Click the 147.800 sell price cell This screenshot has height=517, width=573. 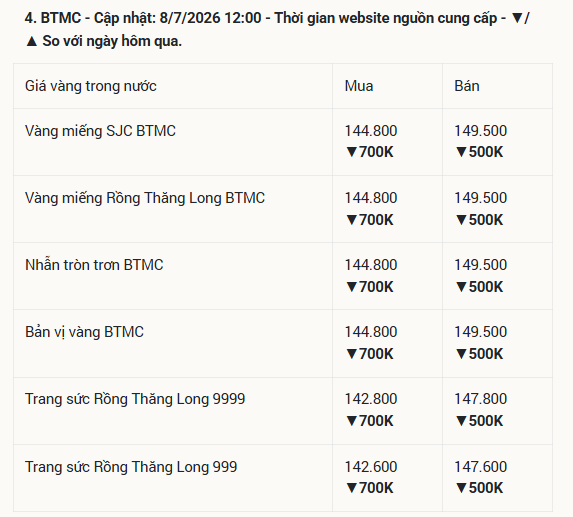tap(480, 399)
